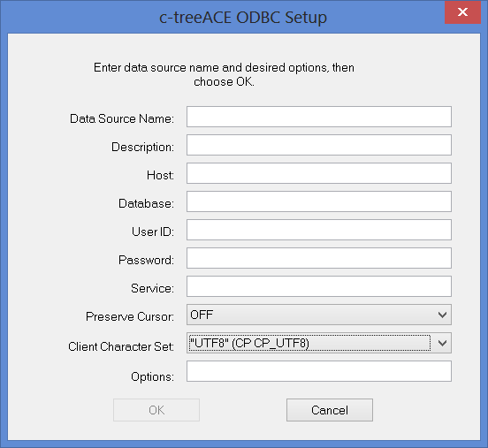This screenshot has height=448, width=488.
Task: Click the Preserve Cursor chevron arrow
Action: [442, 315]
